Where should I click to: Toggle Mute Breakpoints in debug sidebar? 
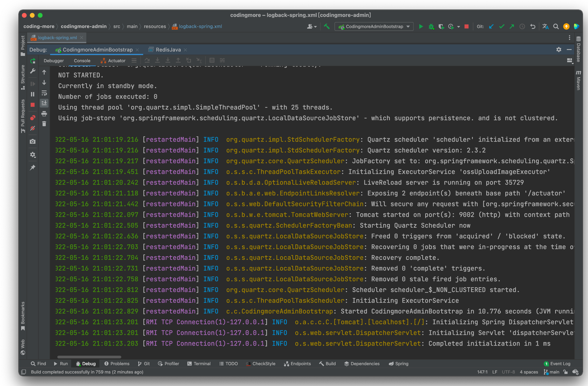tap(33, 129)
